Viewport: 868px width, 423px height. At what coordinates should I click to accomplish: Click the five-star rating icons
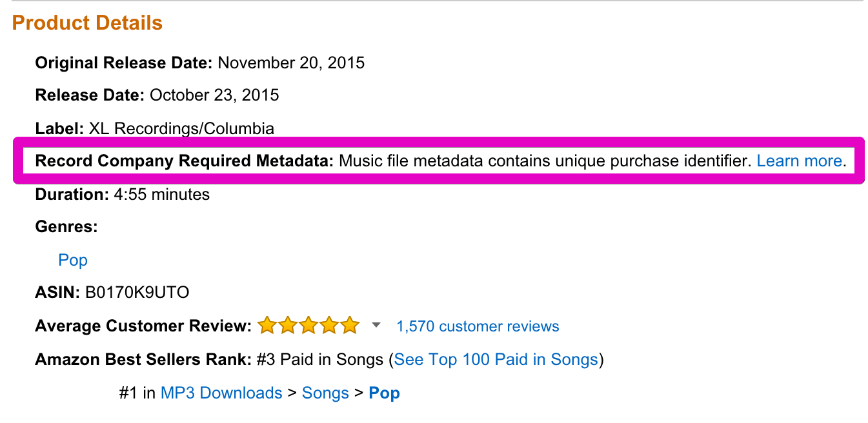[308, 326]
